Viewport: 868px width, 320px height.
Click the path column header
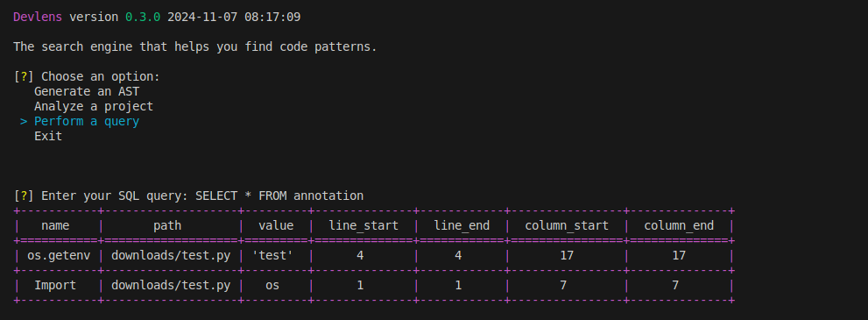pyautogui.click(x=167, y=226)
